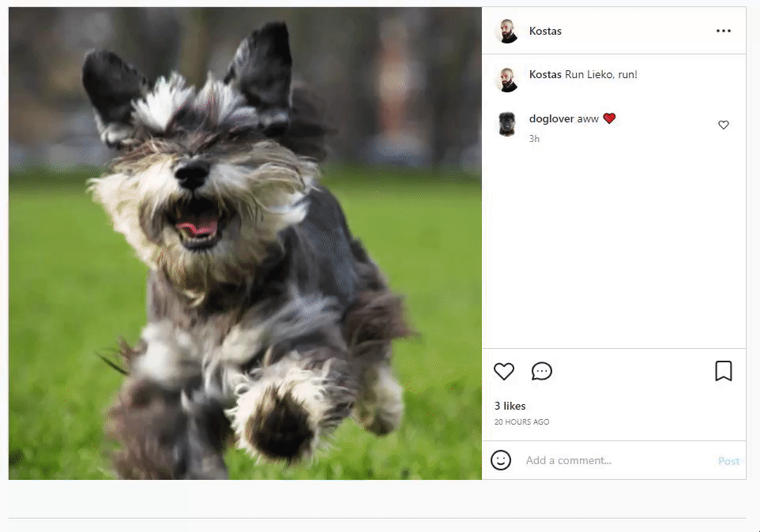Click the running dog photo
760x532 pixels.
coord(245,243)
